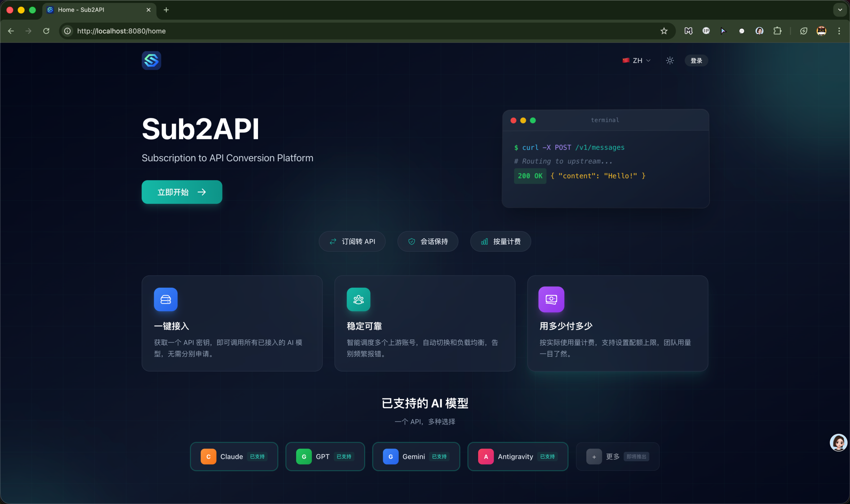
Task: Toggle light/dark theme sun icon
Action: tap(669, 60)
